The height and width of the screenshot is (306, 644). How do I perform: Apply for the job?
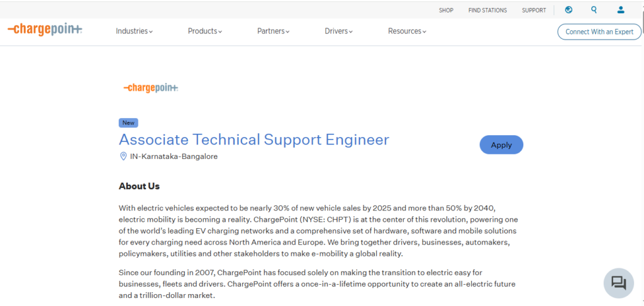click(x=501, y=145)
